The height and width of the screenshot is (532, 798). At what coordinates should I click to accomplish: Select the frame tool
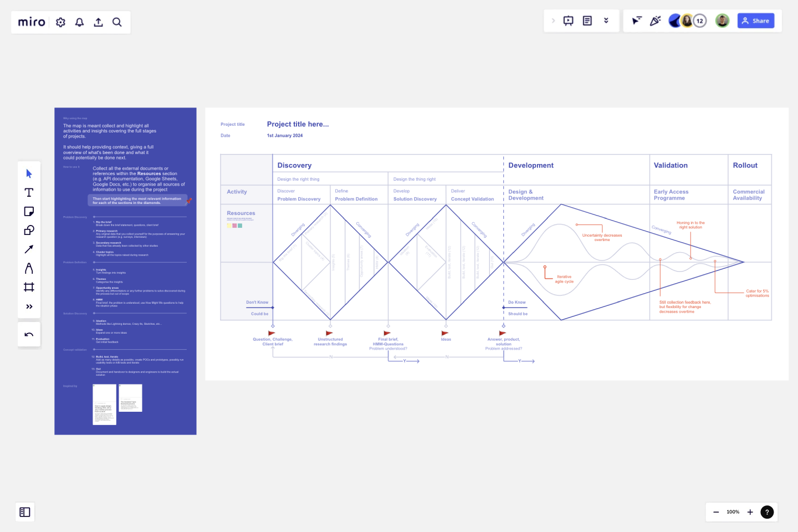click(29, 287)
